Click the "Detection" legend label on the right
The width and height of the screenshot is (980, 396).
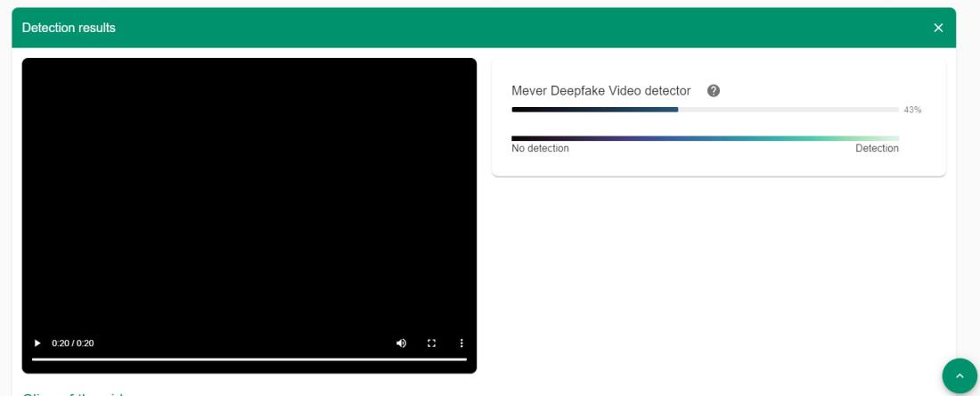pos(877,149)
